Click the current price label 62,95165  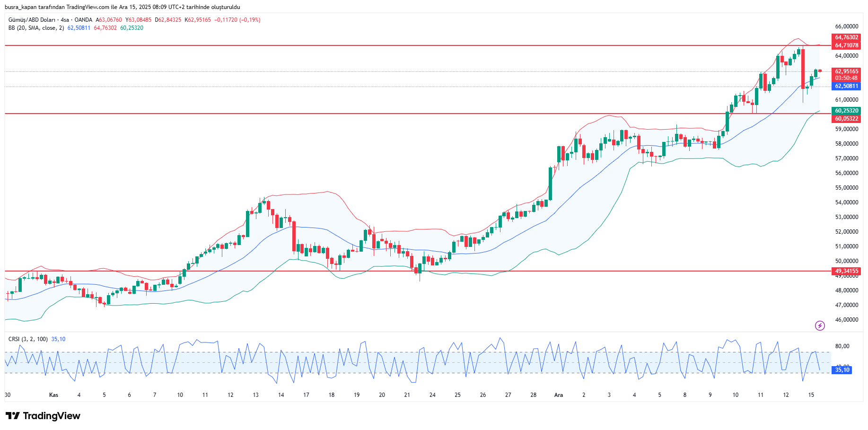click(x=846, y=71)
